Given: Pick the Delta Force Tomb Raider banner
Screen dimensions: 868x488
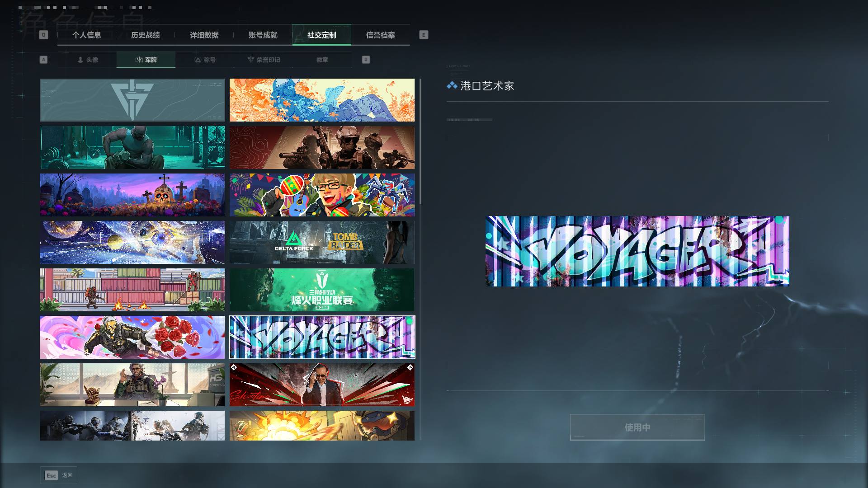Looking at the screenshot, I should pos(322,242).
